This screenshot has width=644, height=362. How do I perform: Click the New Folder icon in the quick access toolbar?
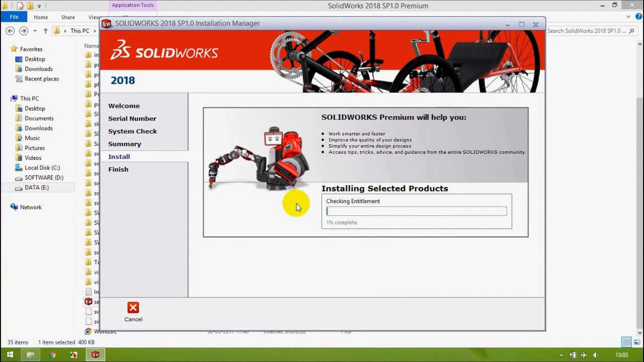pyautogui.click(x=30, y=6)
